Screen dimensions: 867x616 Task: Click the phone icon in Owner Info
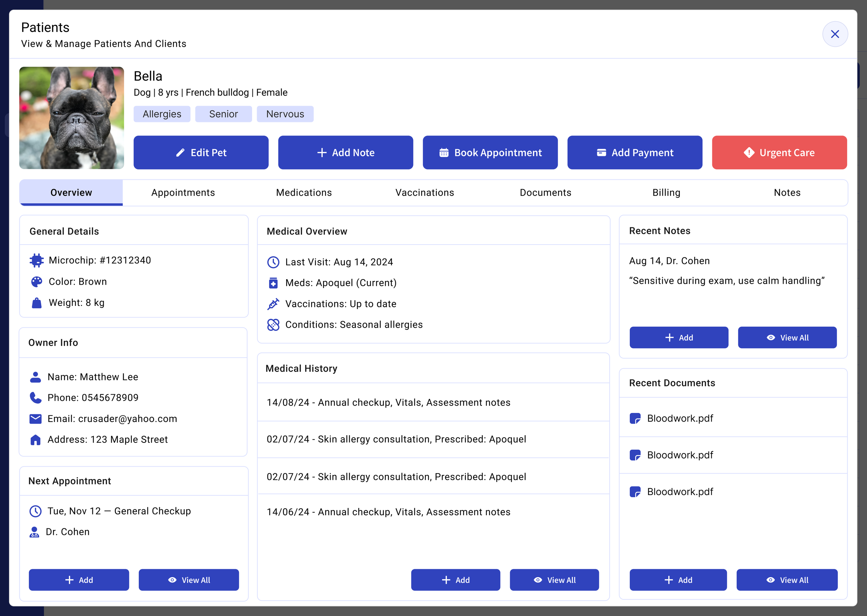(x=35, y=397)
